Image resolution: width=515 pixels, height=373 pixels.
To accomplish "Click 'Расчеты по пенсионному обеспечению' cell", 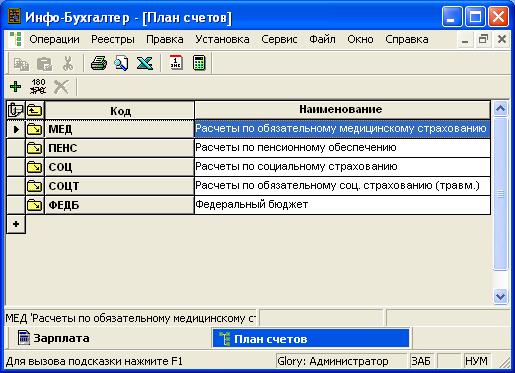I will (342, 148).
